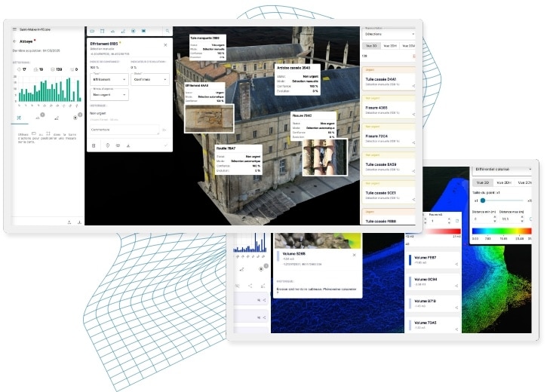Open the Statut dropdown showing Confirmée
This screenshot has width=547, height=392.
(x=149, y=79)
